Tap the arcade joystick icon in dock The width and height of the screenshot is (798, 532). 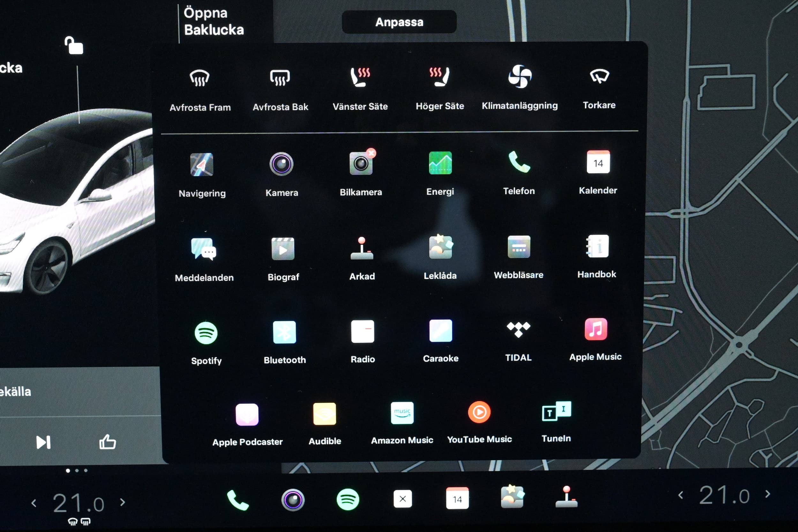pyautogui.click(x=567, y=497)
